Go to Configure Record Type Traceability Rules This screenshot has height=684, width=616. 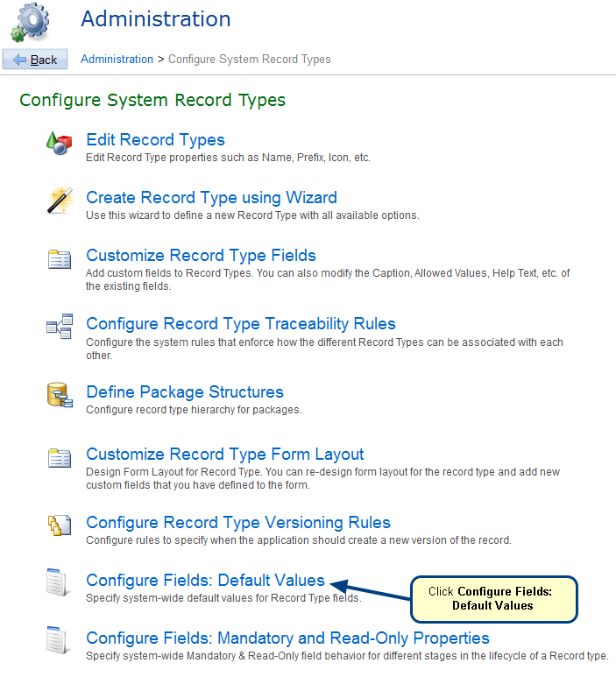pos(240,324)
